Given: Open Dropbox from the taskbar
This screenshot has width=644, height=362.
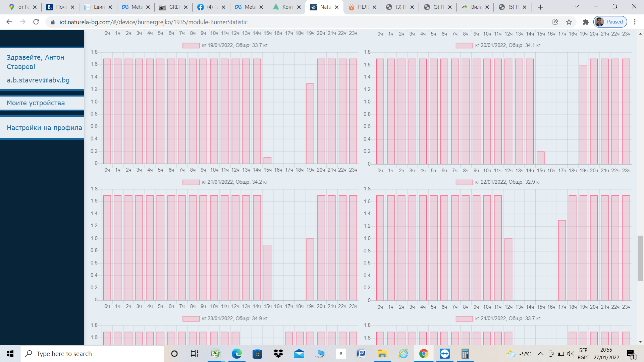Looking at the screenshot, I should [278, 354].
